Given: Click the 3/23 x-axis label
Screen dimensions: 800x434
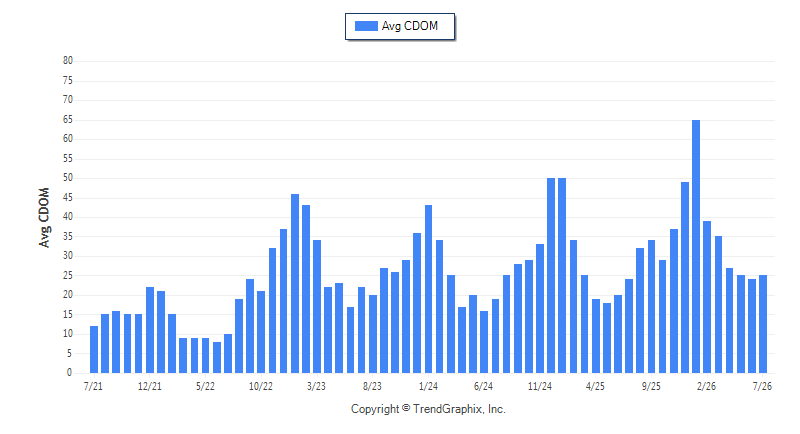Looking at the screenshot, I should [x=316, y=387].
